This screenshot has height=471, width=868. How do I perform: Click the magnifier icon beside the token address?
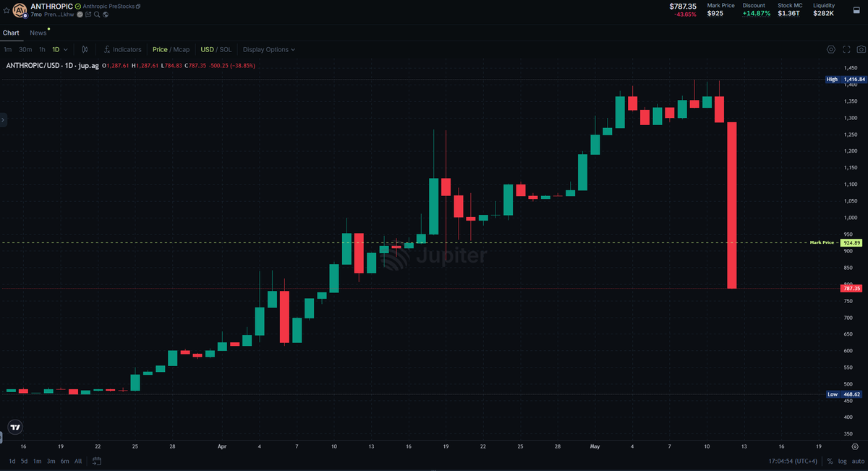[97, 14]
